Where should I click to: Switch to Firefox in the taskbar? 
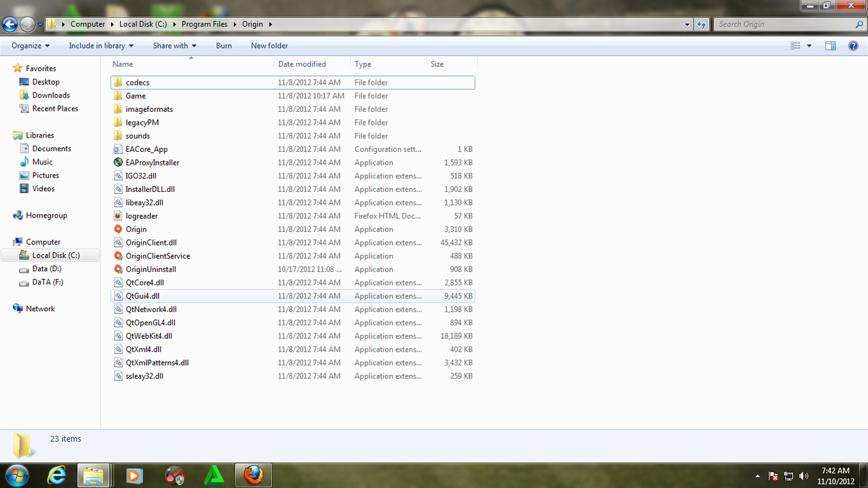point(254,475)
